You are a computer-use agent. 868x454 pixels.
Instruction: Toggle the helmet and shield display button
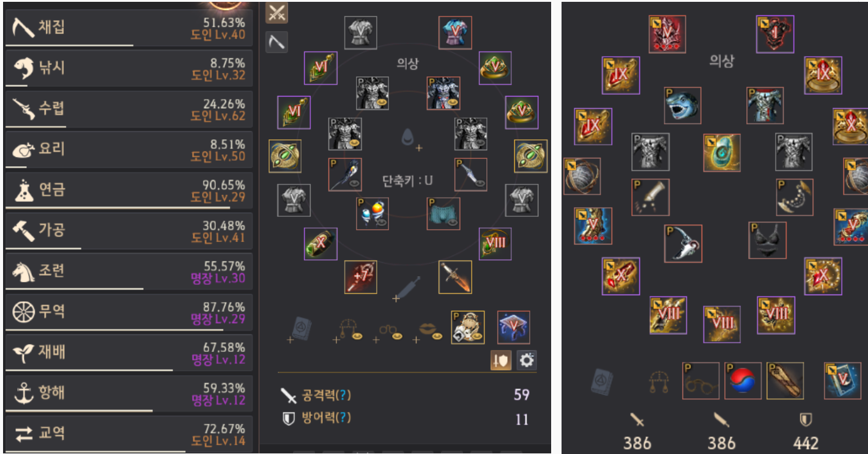click(x=501, y=361)
